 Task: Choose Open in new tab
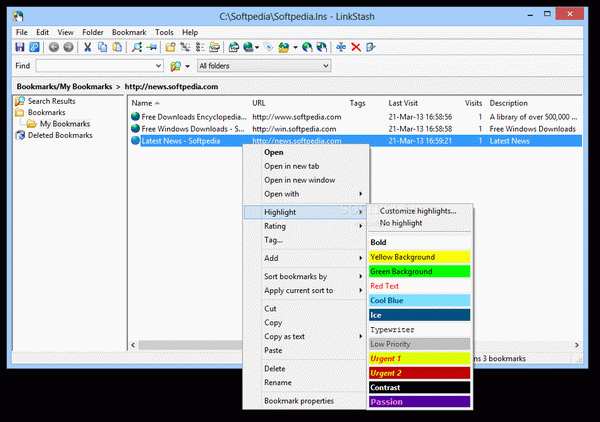tap(292, 166)
